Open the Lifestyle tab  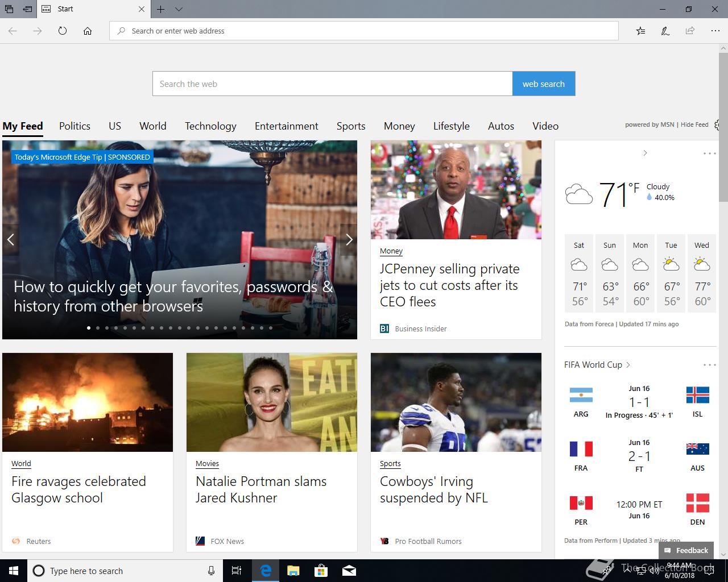pos(452,126)
